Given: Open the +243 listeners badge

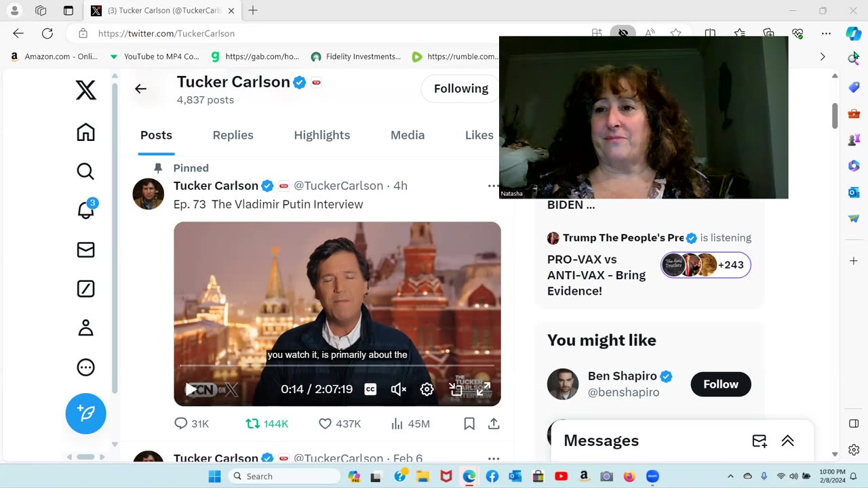Looking at the screenshot, I should 706,265.
